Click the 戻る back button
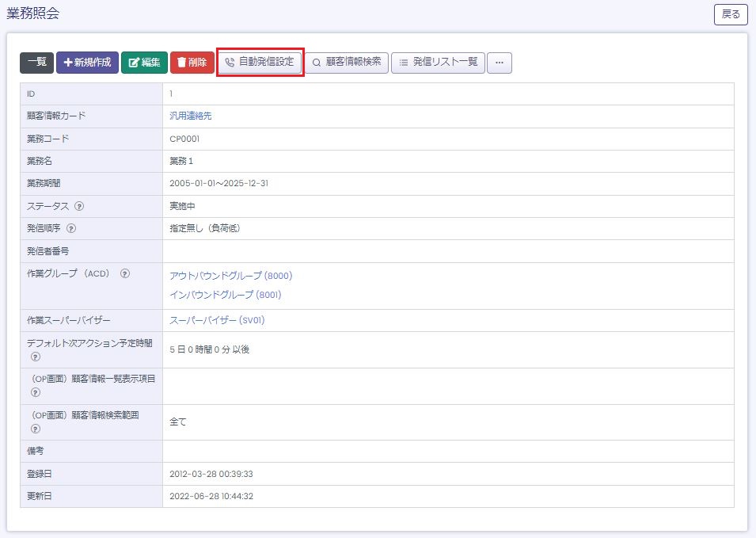 tap(730, 14)
